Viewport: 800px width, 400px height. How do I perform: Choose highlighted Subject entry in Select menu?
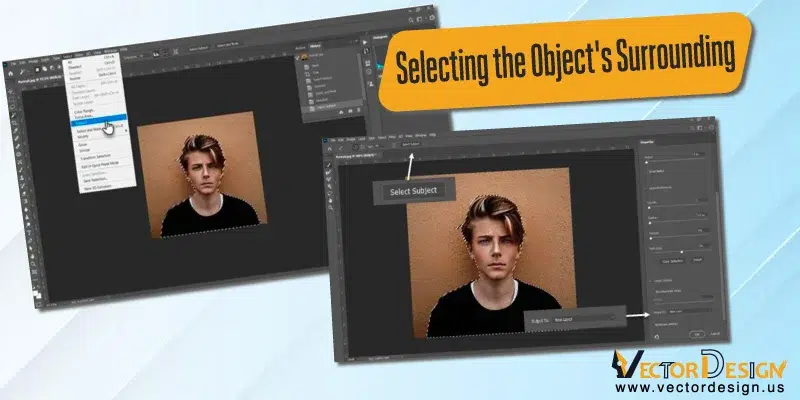(x=98, y=120)
